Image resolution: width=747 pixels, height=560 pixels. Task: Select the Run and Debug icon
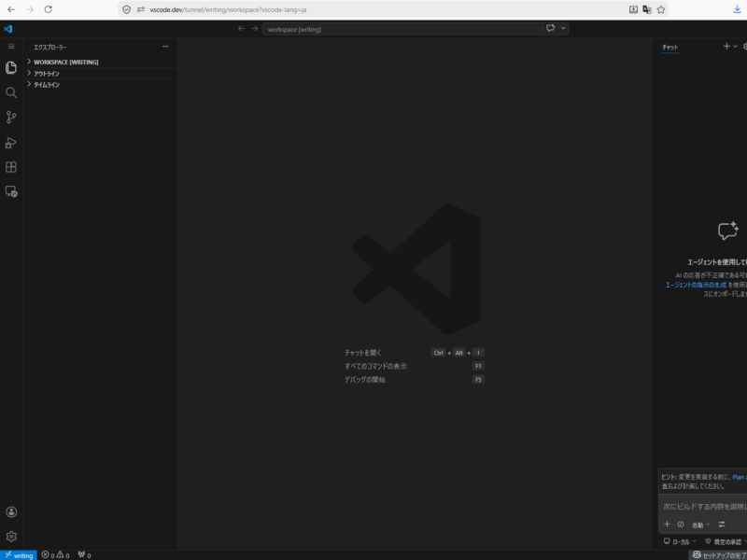click(x=11, y=142)
